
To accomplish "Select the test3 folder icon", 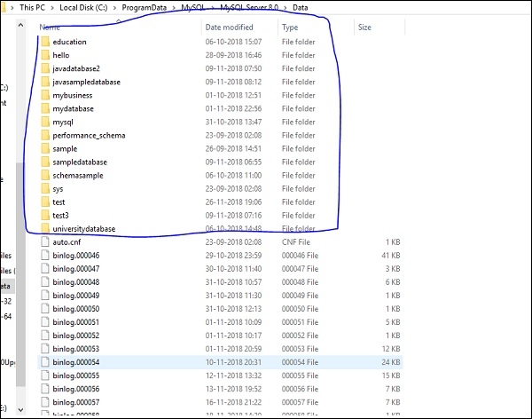I will click(x=45, y=216).
